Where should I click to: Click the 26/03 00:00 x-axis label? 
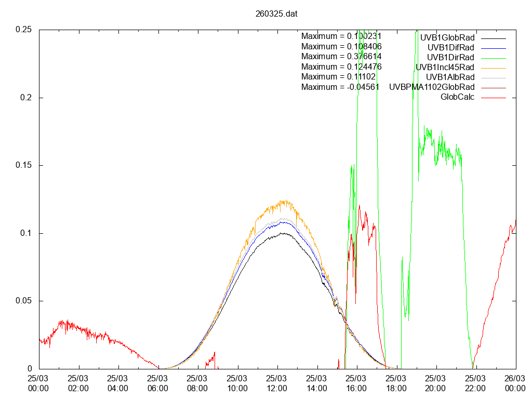click(x=515, y=383)
